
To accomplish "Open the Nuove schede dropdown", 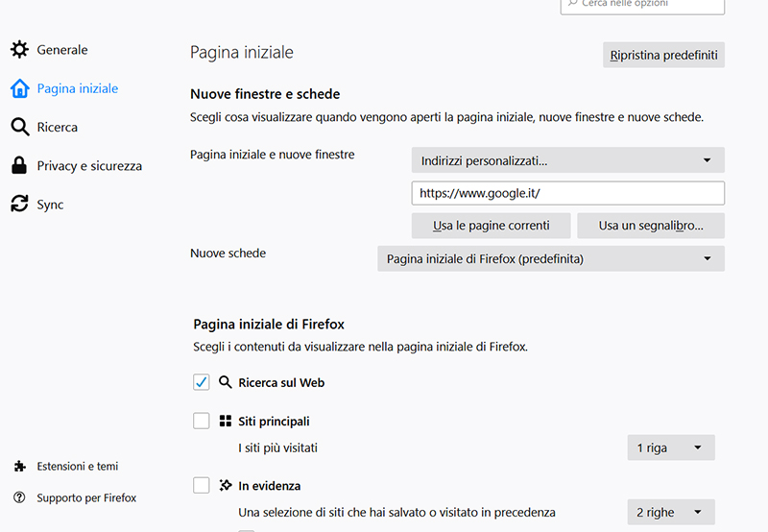I will point(550,258).
